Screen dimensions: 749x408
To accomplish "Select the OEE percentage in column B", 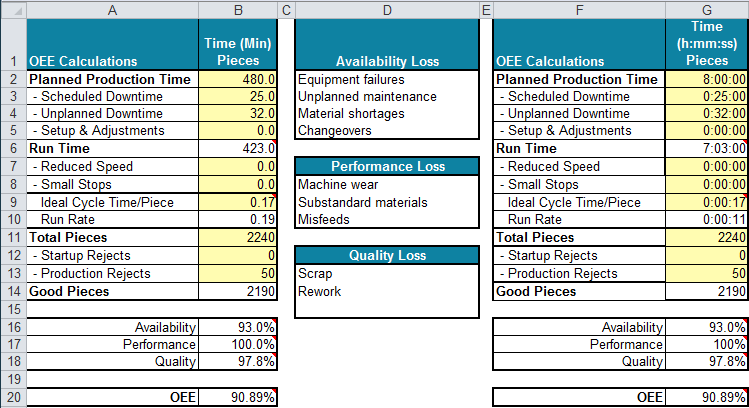I will pyautogui.click(x=236, y=398).
